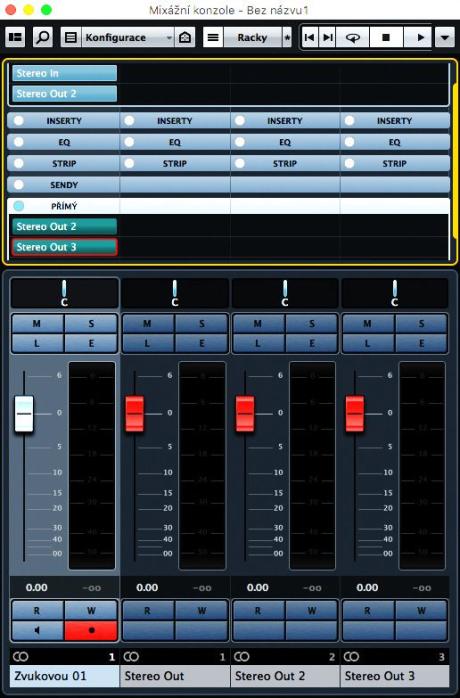Toggle monitor speaker on Zvukovou 01
The width and height of the screenshot is (460, 698).
click(37, 630)
